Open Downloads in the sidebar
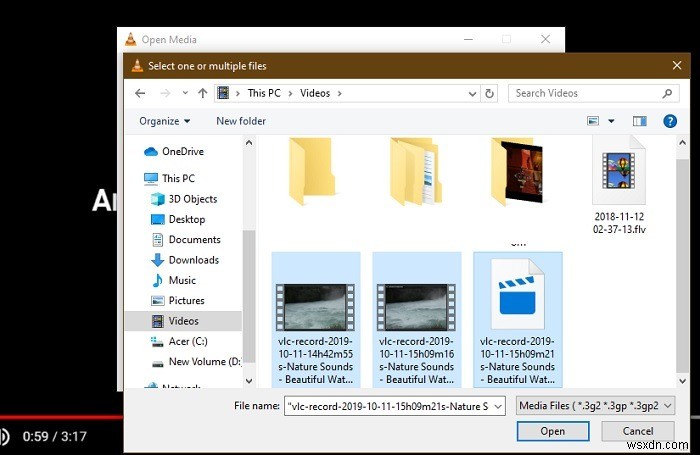The image size is (700, 455). point(193,260)
